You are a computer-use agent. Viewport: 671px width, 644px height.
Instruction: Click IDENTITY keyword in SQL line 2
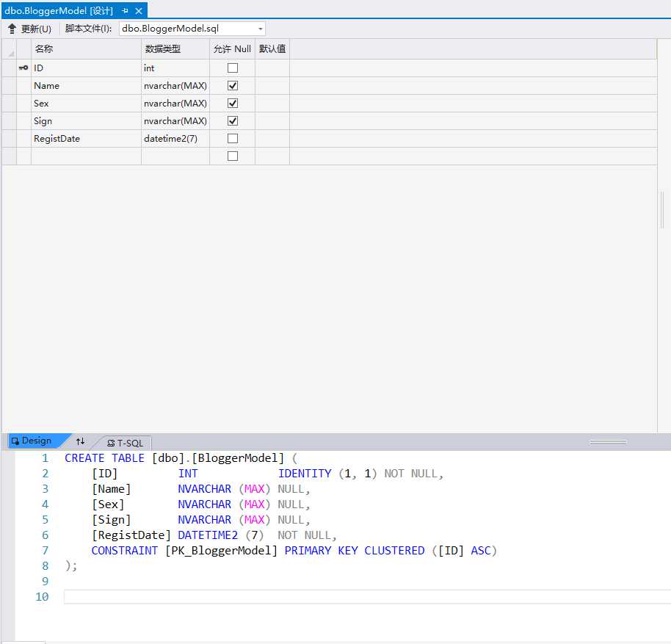[x=305, y=474]
